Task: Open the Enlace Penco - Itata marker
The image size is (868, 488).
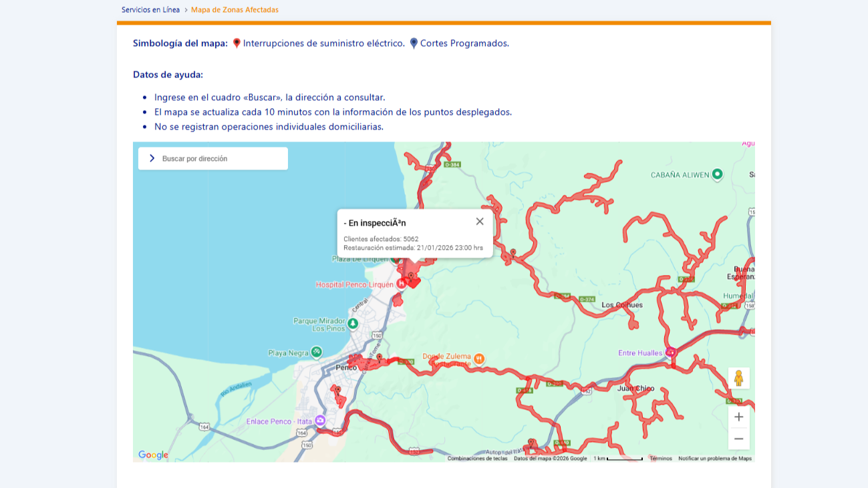Action: click(x=320, y=421)
